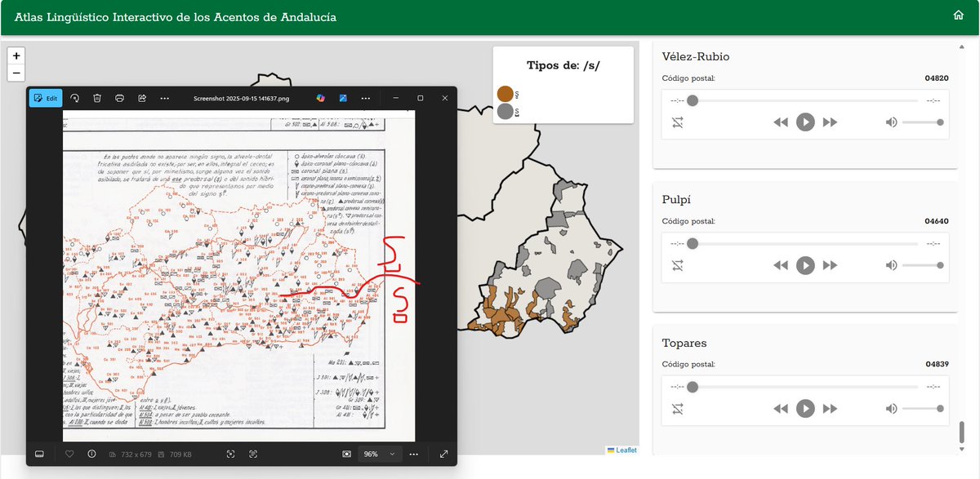The image size is (980, 479).
Task: Delete the open screenshot image
Action: click(x=97, y=98)
